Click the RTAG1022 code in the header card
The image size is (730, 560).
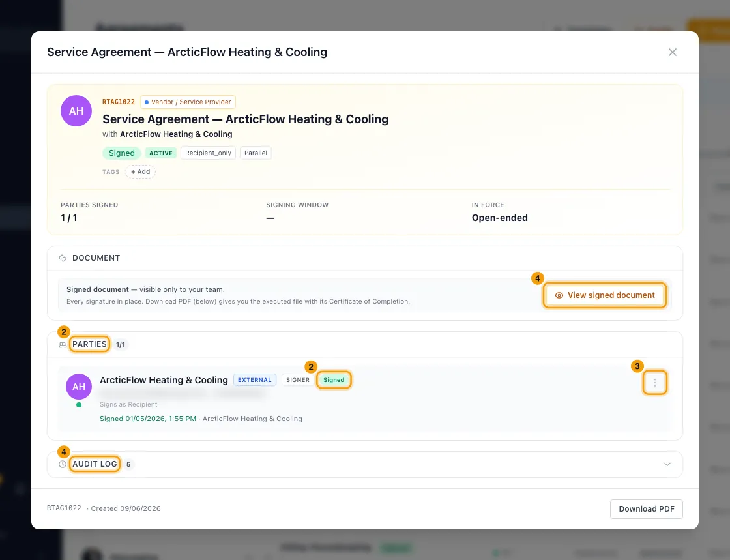pos(118,102)
